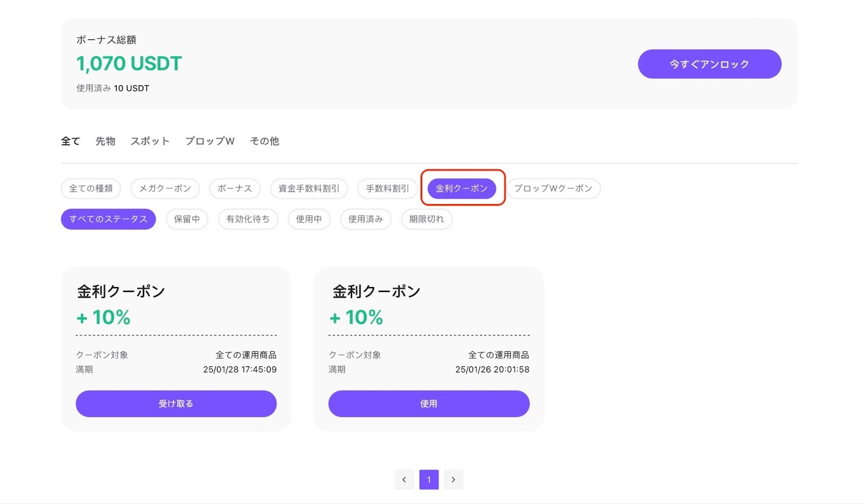The image size is (864, 504).
Task: Show 期限切れ coupons
Action: (x=427, y=219)
